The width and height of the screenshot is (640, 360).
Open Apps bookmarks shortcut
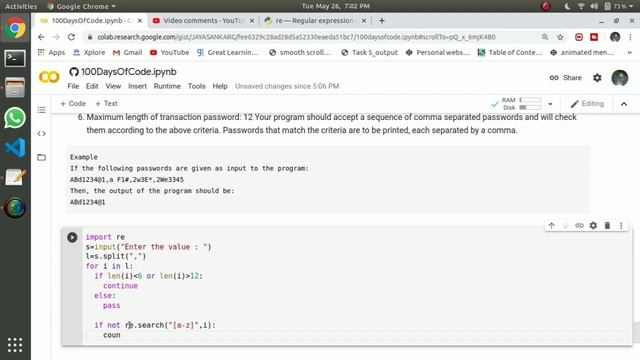(51, 52)
